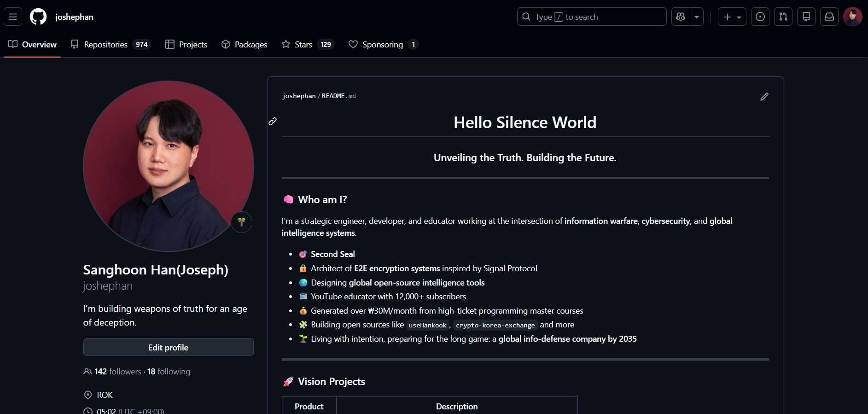
Task: Open Issues icon in header
Action: (x=760, y=17)
